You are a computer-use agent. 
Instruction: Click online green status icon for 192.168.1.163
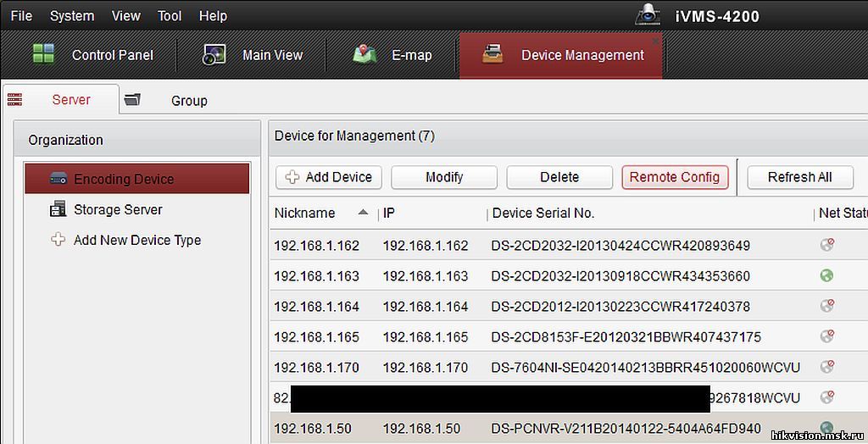click(826, 275)
